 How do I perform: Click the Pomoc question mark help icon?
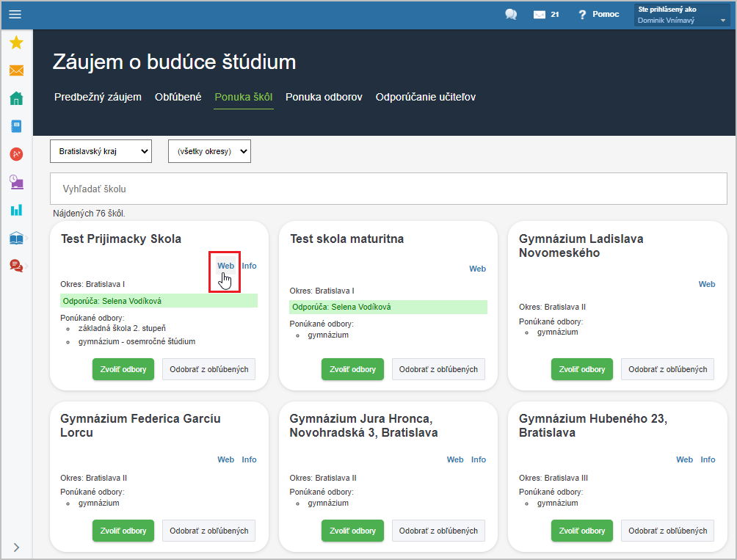pyautogui.click(x=582, y=15)
